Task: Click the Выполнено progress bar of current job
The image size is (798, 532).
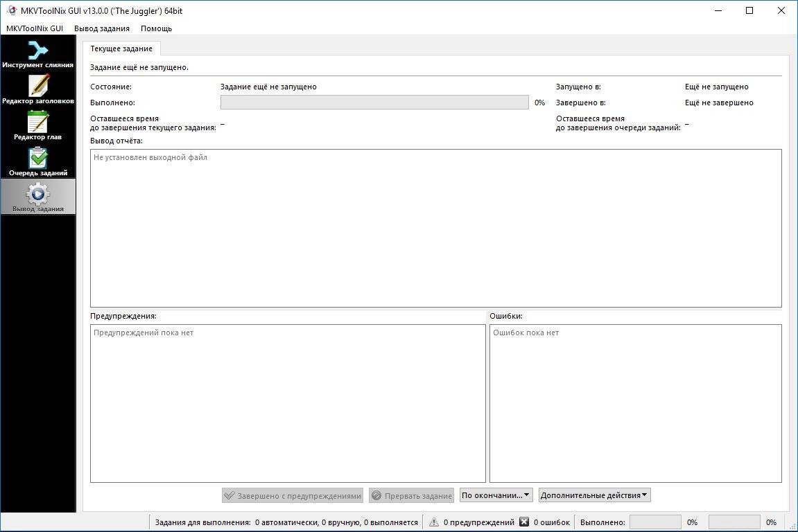Action: click(x=374, y=103)
